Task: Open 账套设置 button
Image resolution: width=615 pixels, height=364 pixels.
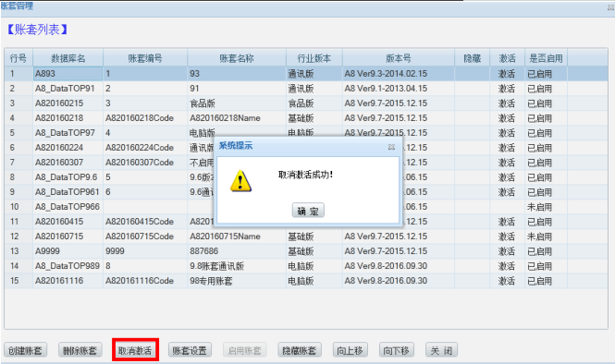Action: click(x=190, y=350)
